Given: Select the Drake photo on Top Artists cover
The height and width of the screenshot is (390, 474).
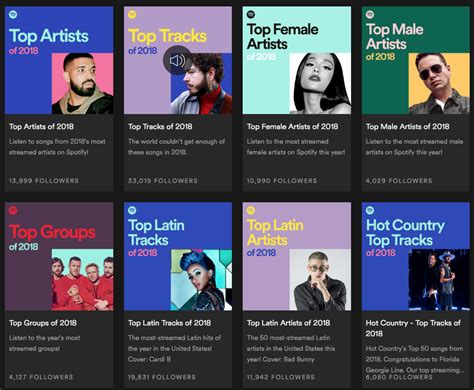Looking at the screenshot, I should (x=83, y=83).
